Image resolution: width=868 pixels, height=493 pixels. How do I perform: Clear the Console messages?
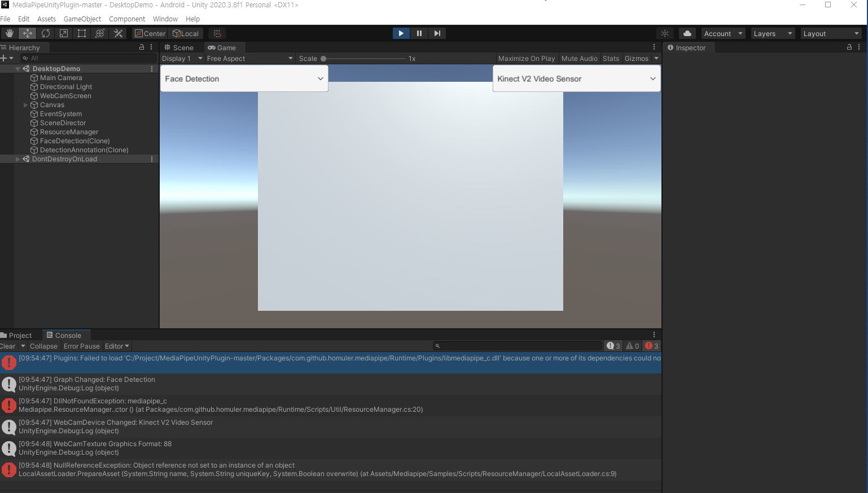point(8,346)
